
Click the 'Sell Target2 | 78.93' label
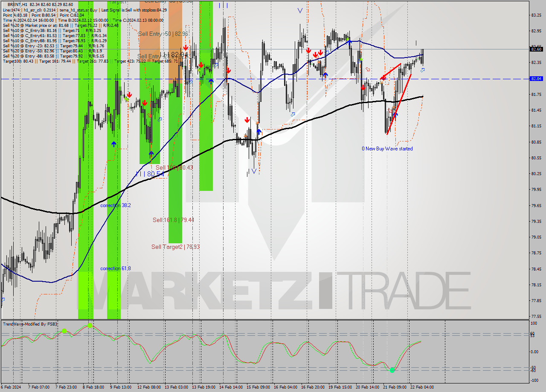175,247
